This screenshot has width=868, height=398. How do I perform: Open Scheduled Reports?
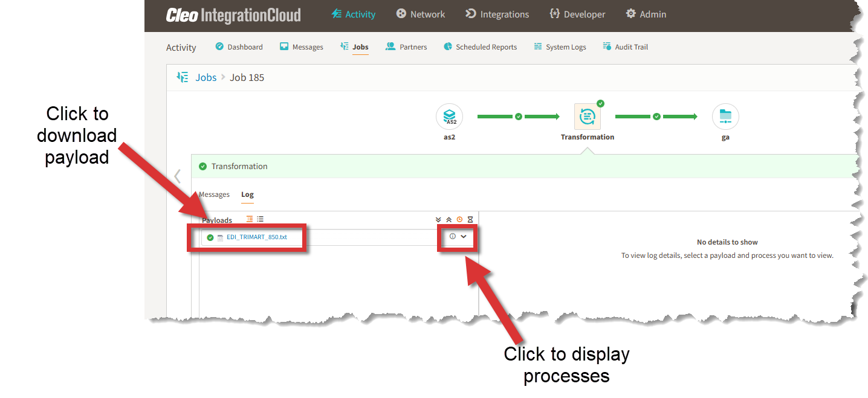(x=481, y=47)
